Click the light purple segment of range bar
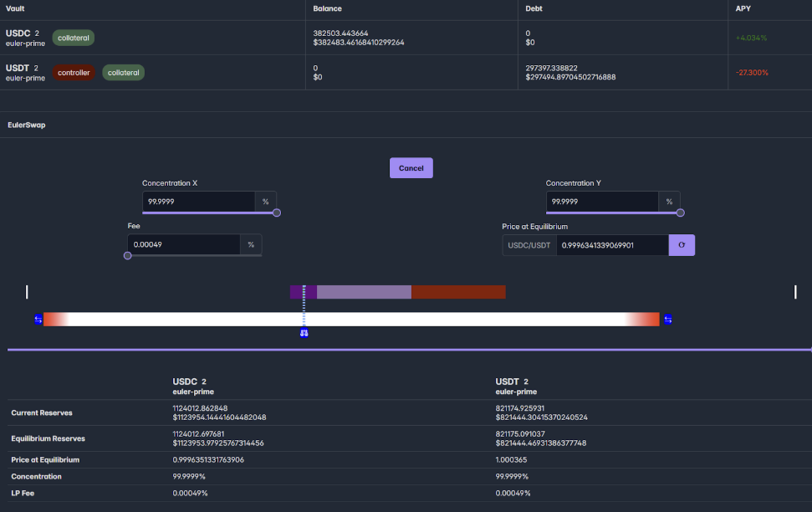 coord(364,292)
